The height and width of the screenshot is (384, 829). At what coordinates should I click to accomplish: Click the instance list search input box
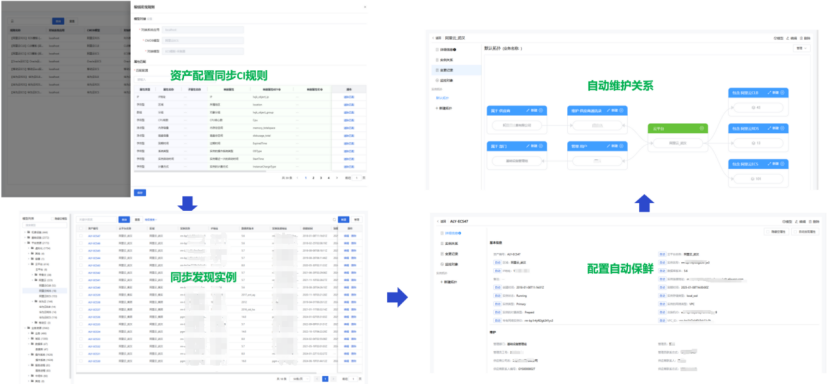tap(96, 219)
